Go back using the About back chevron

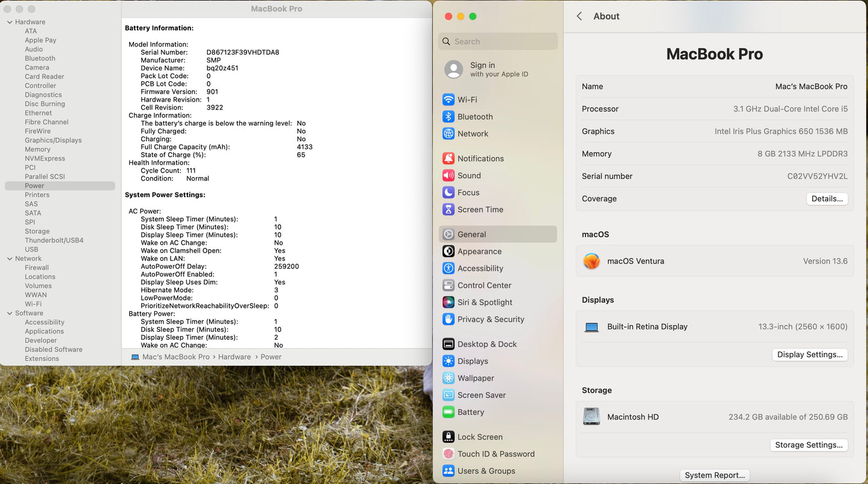pyautogui.click(x=579, y=16)
